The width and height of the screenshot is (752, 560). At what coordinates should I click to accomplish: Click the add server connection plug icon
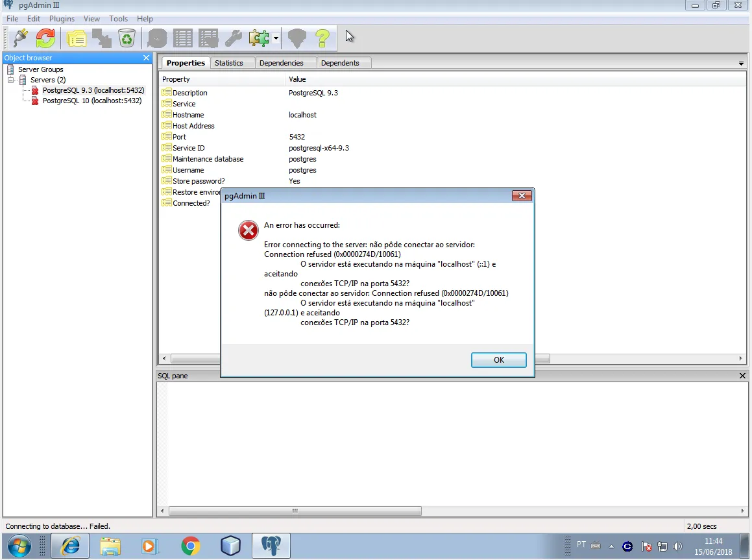click(20, 38)
